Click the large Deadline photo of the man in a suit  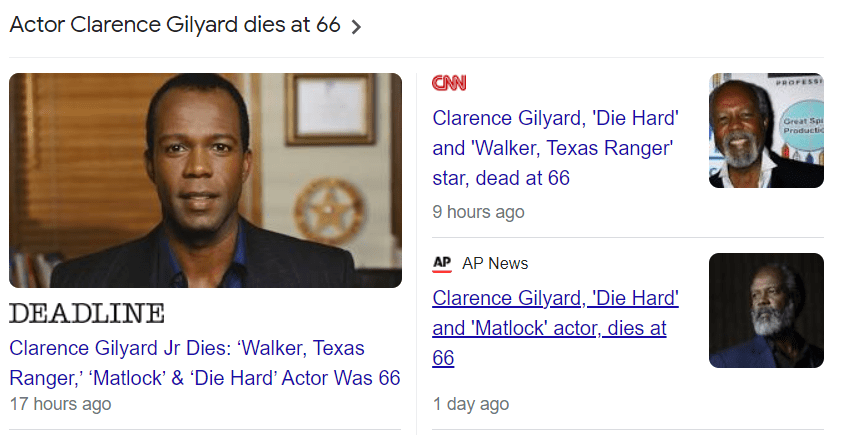(x=205, y=180)
